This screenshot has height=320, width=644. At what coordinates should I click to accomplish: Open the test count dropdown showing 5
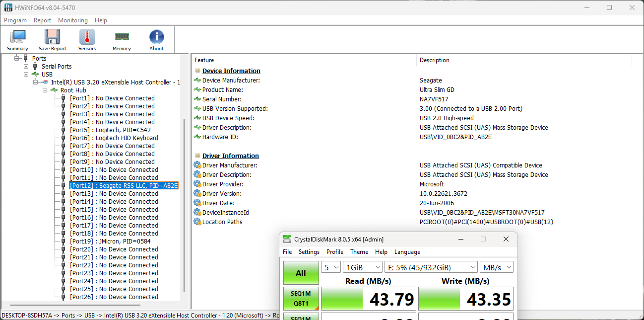click(331, 267)
